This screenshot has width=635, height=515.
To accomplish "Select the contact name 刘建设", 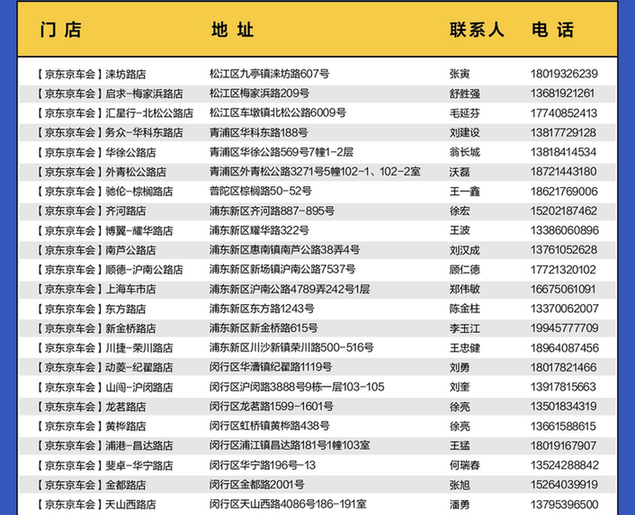I will point(465,132).
